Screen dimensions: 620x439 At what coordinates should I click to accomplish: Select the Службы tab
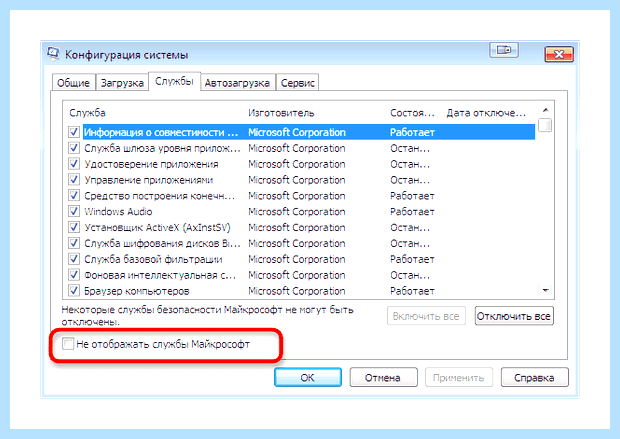[174, 81]
